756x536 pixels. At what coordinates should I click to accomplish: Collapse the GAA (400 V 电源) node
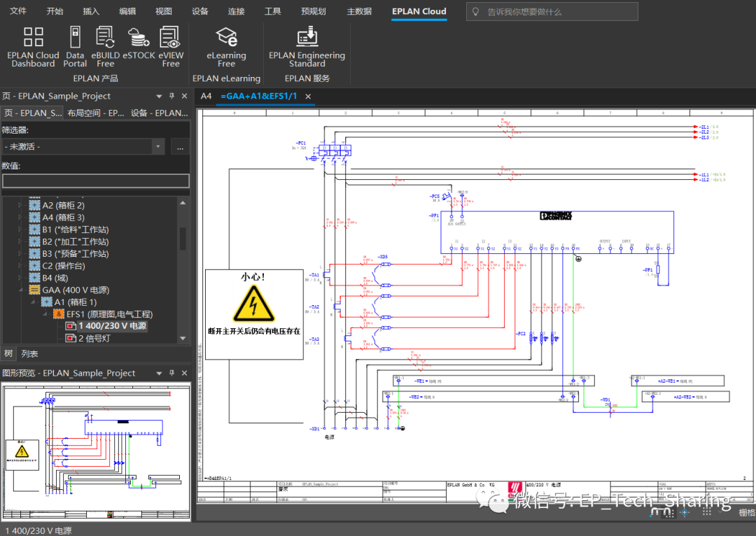[x=20, y=290]
